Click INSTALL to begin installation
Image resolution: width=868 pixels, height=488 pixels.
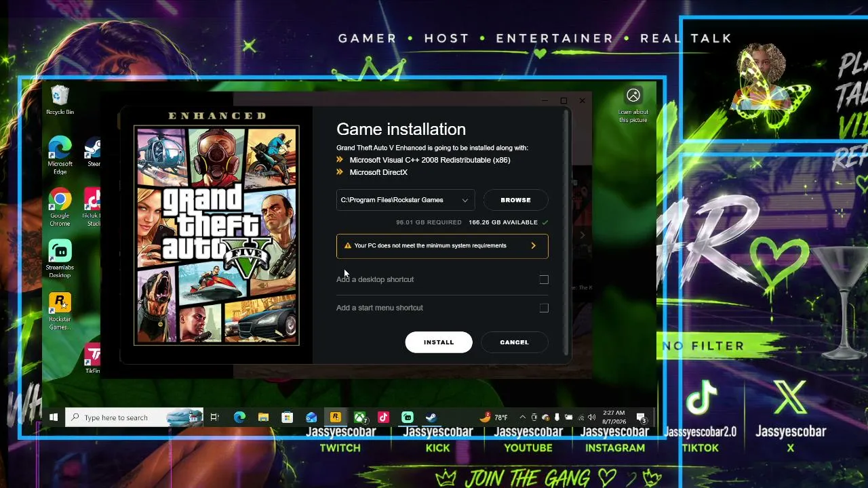click(439, 342)
